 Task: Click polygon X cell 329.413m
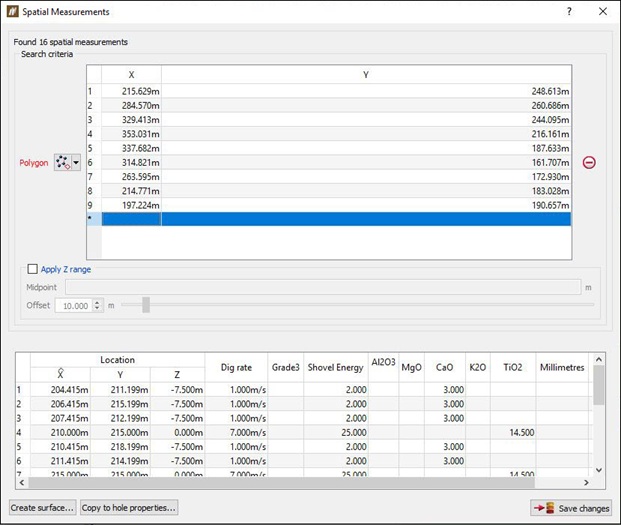click(131, 120)
